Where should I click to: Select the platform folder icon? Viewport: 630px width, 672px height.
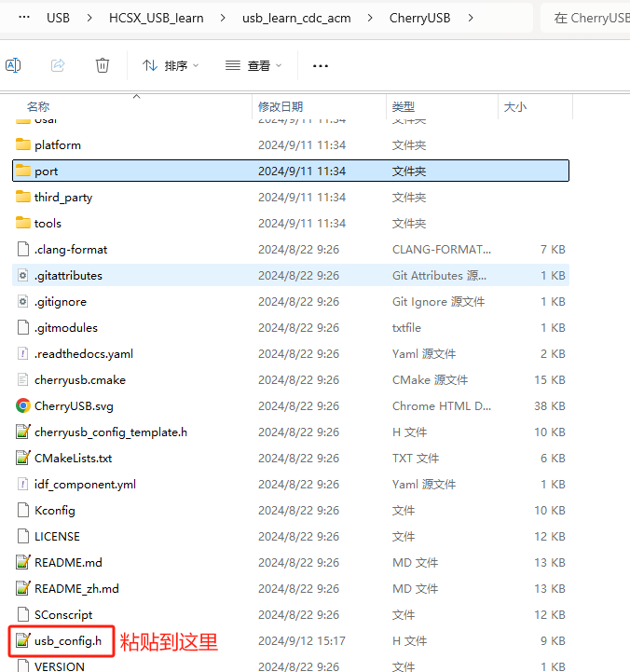pos(23,144)
